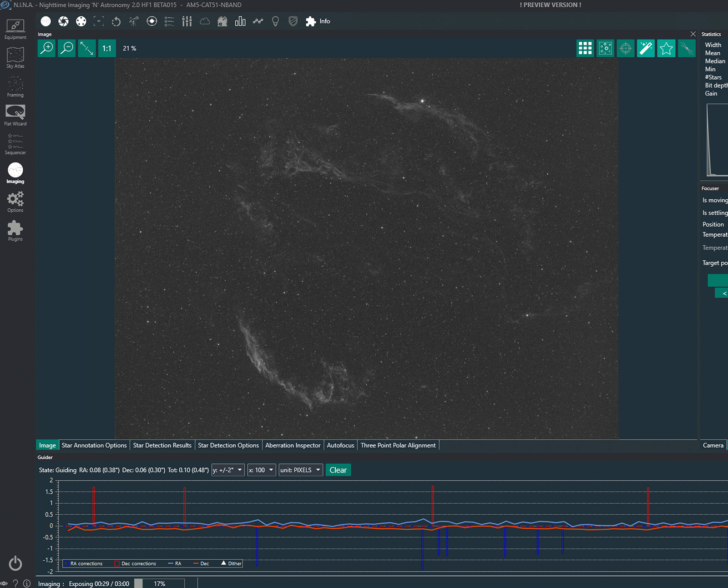This screenshot has width=728, height=588.
Task: Toggle star detection star icon
Action: (x=666, y=48)
